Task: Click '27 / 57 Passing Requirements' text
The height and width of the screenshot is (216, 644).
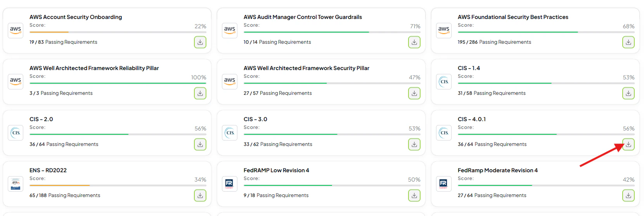Action: [278, 93]
